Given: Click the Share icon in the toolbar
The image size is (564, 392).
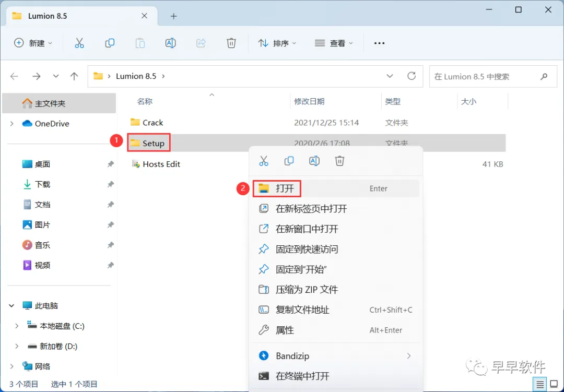Looking at the screenshot, I should [201, 43].
